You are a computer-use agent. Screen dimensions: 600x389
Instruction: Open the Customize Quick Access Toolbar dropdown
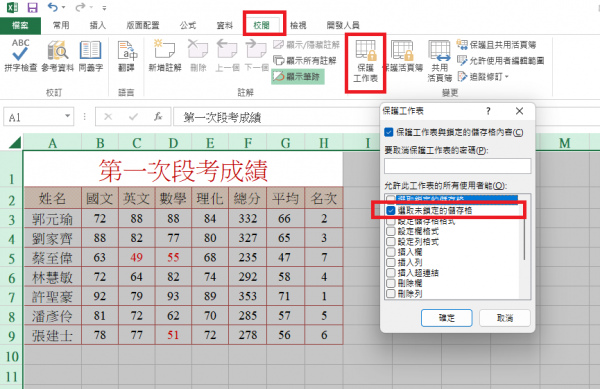[104, 8]
